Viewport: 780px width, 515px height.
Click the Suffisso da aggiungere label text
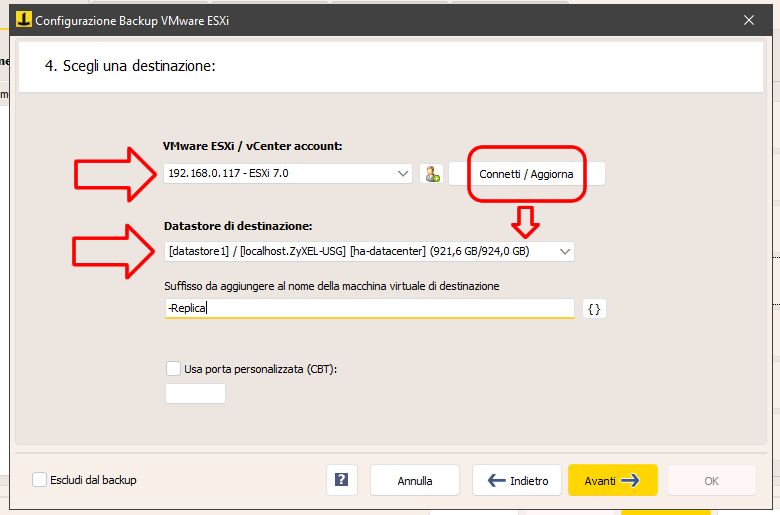point(332,286)
